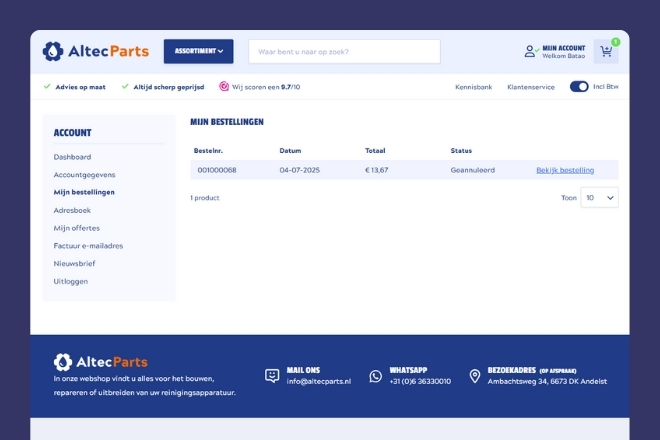The width and height of the screenshot is (660, 440).
Task: Open the shopping cart icon
Action: pyautogui.click(x=606, y=51)
